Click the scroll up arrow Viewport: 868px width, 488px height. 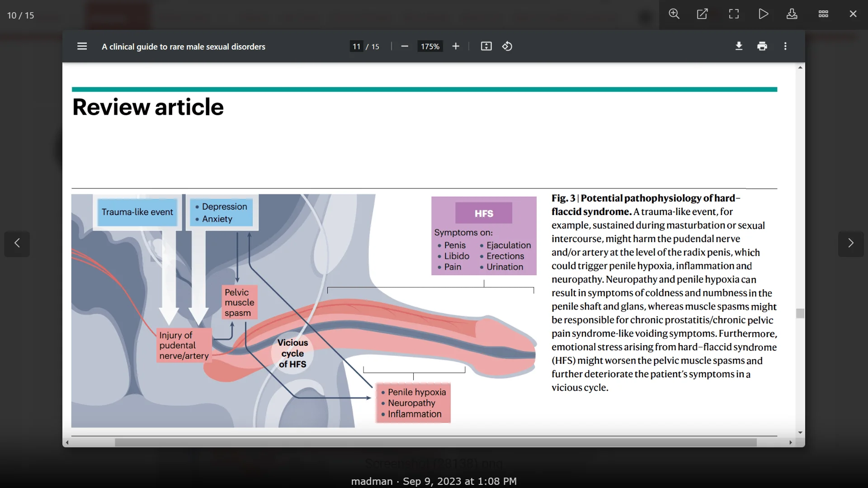[800, 67]
